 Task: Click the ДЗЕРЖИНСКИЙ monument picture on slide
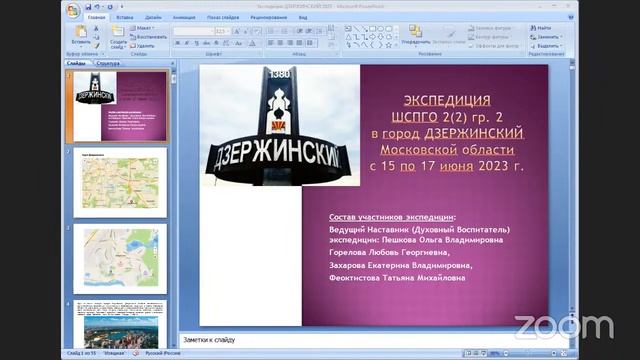point(280,125)
